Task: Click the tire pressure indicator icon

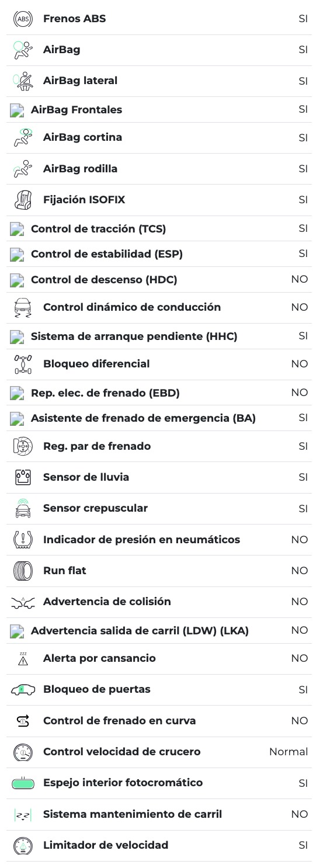Action: click(x=23, y=540)
